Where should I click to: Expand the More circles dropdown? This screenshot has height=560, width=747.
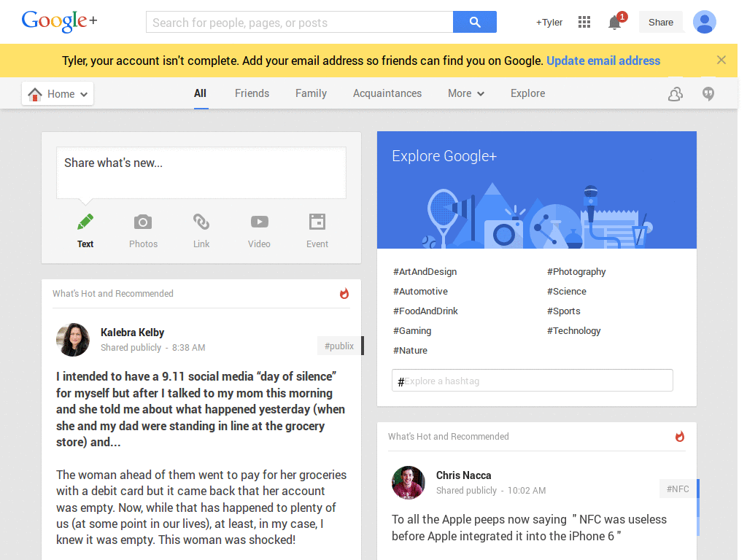click(x=466, y=93)
